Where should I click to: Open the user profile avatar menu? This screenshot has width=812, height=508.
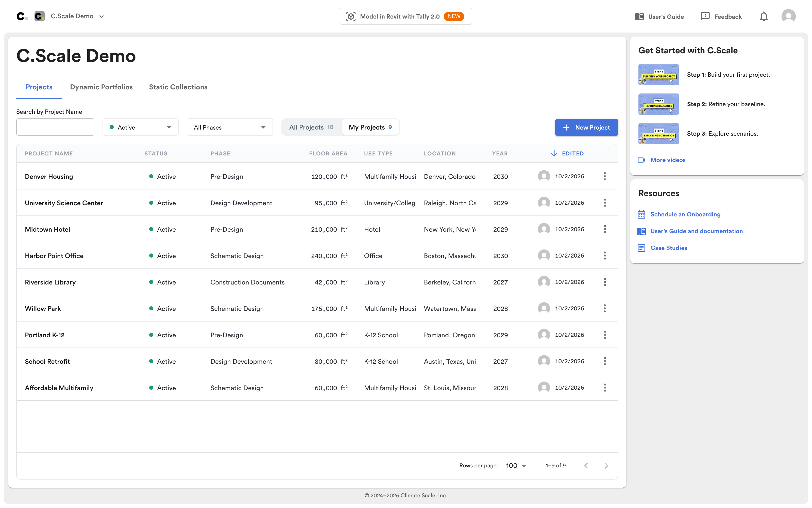pyautogui.click(x=788, y=16)
